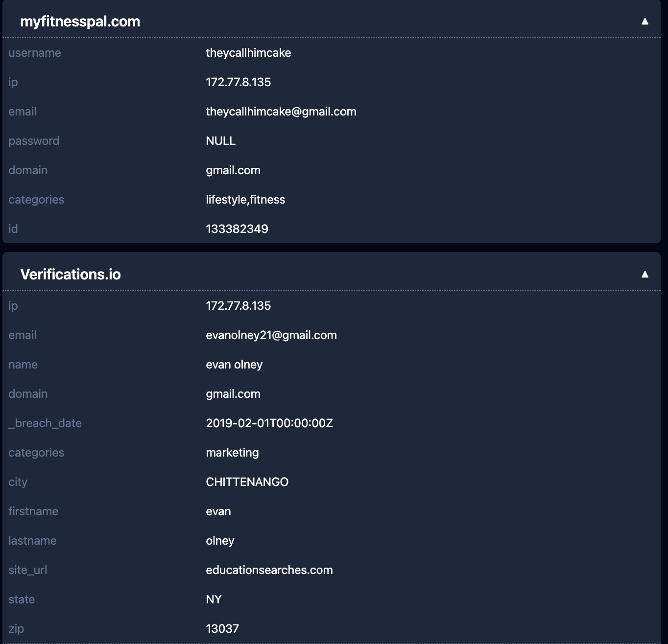
Task: Click the myfitnesspal.com section heading
Action: click(80, 22)
